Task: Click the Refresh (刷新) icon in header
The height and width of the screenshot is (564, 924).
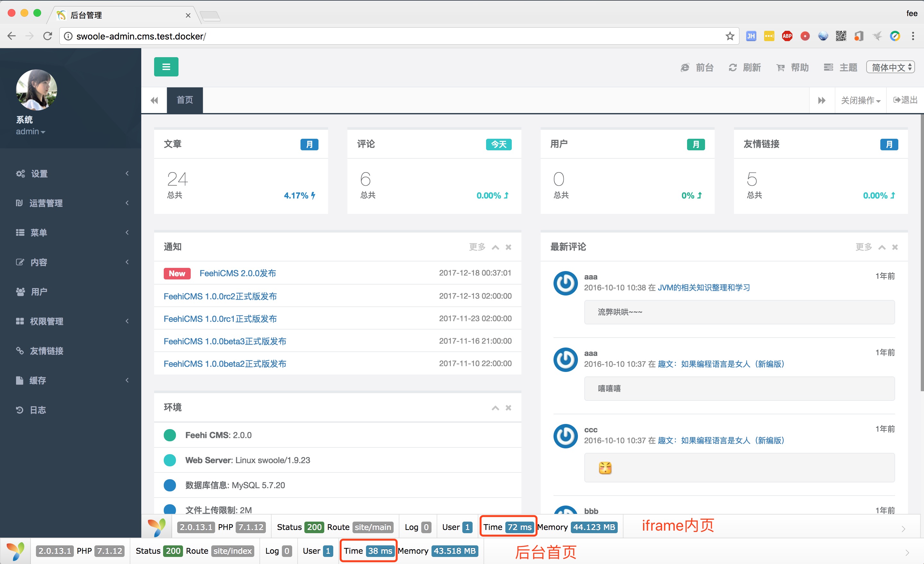Action: point(732,67)
